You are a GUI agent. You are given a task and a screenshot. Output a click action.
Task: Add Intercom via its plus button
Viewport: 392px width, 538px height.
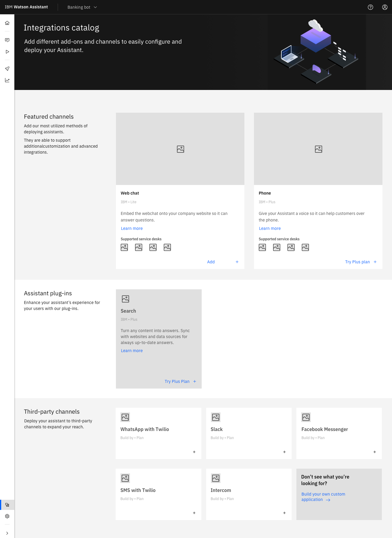(284, 513)
